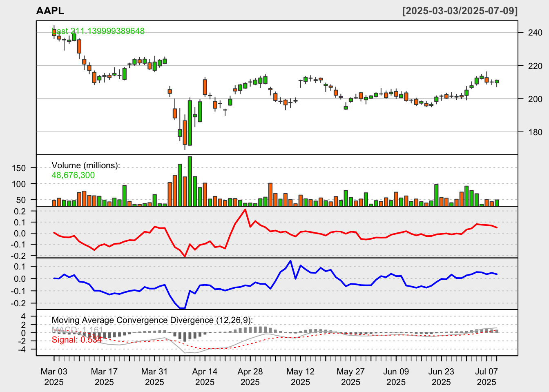Click the Mar 03 2025 date label
Screen dimensions: 549x392
pyautogui.click(x=54, y=376)
